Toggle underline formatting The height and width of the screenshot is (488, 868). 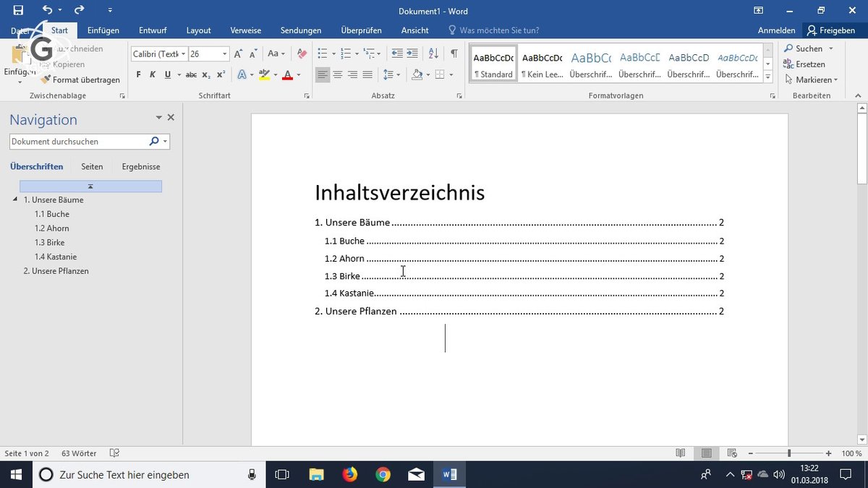(x=166, y=74)
